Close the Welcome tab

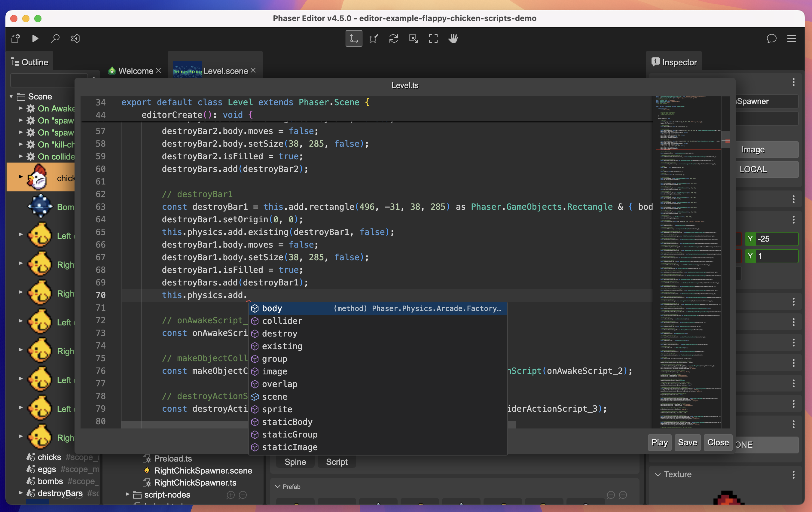click(158, 70)
